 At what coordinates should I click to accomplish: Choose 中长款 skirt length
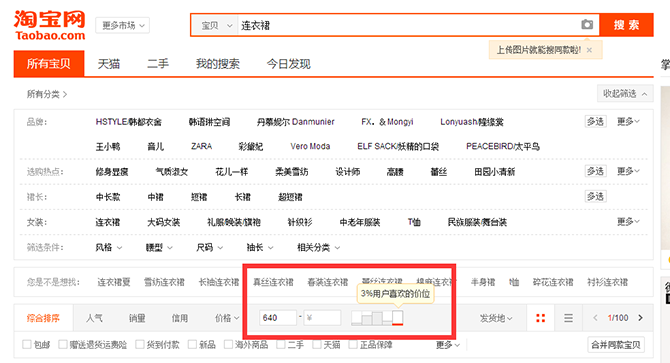[x=108, y=197]
